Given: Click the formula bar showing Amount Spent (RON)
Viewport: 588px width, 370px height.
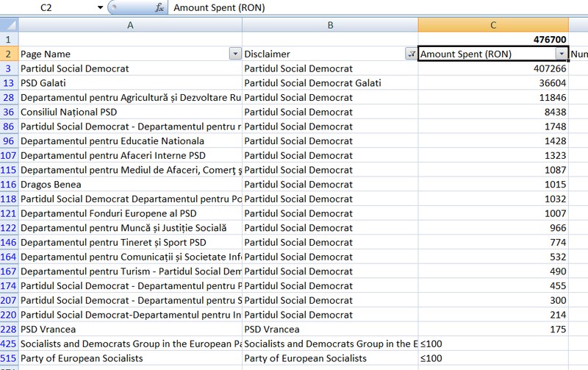Looking at the screenshot, I should point(378,7).
